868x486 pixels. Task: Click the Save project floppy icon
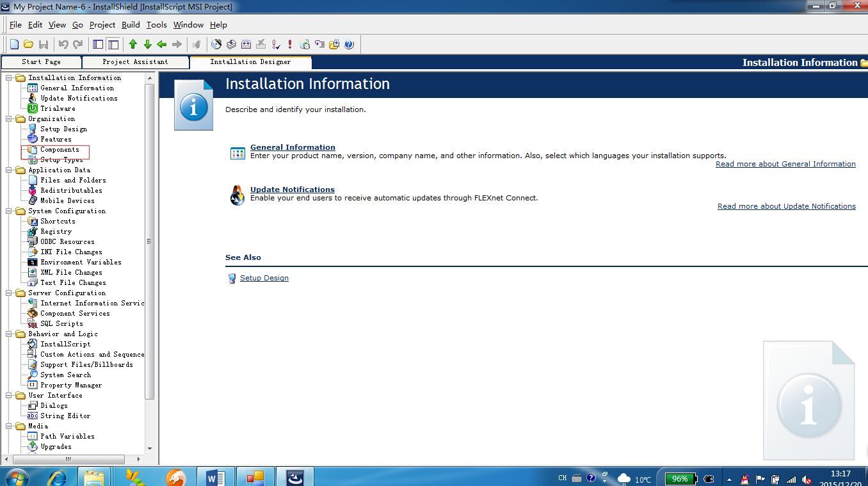(44, 44)
